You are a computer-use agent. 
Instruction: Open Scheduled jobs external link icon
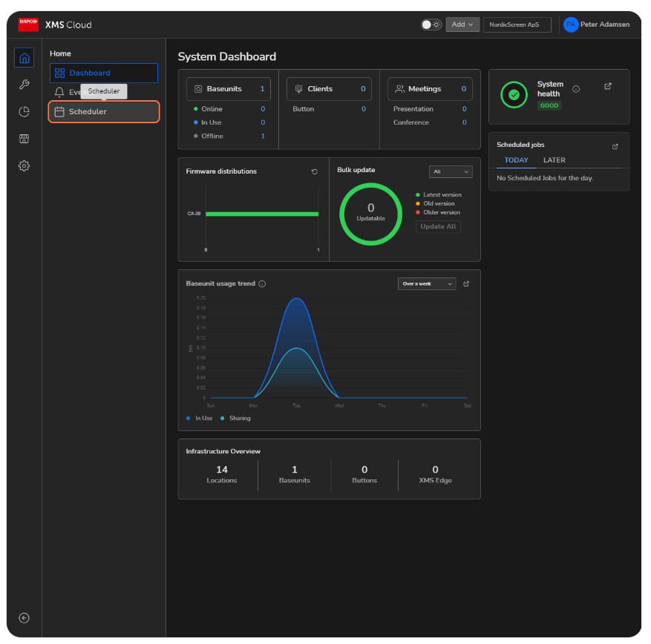click(615, 146)
